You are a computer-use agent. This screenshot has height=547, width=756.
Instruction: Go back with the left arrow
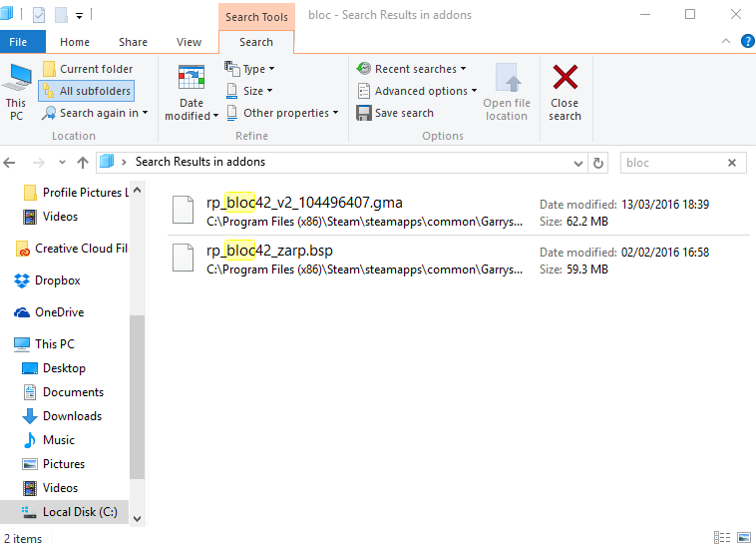pyautogui.click(x=10, y=163)
